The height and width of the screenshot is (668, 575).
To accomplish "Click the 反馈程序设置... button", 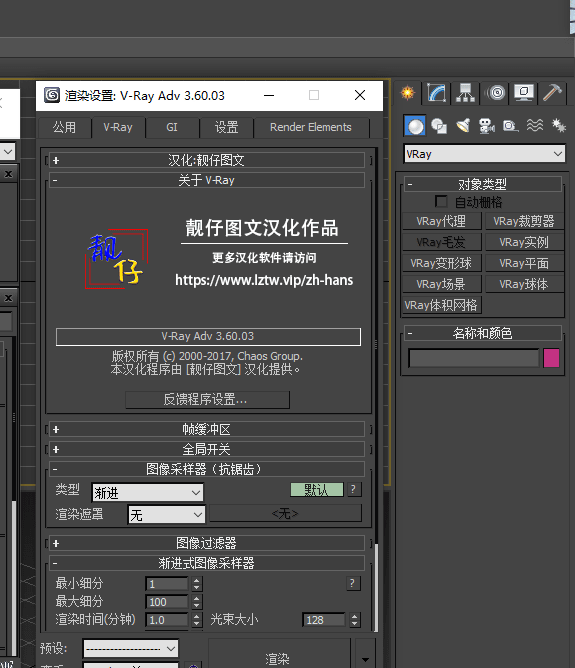I will click(x=207, y=400).
